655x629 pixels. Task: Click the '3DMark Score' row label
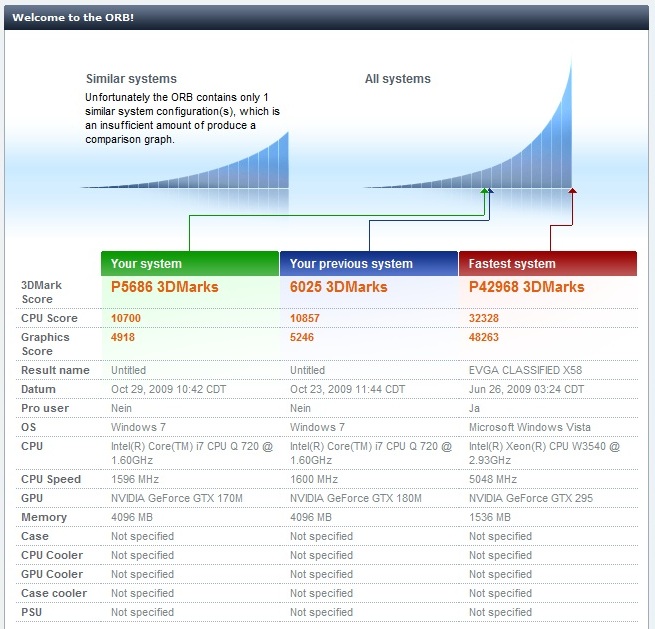click(41, 292)
